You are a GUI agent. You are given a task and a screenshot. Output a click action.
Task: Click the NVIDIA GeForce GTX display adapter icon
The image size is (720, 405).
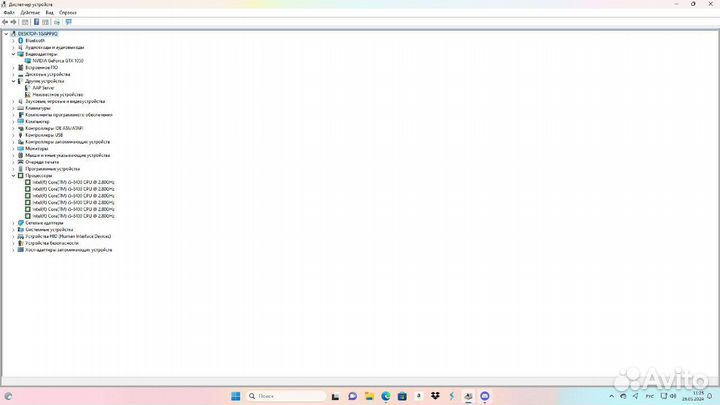[28, 61]
